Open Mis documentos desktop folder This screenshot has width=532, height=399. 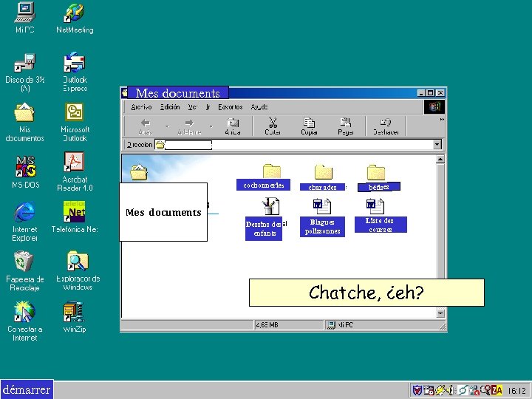(24, 122)
